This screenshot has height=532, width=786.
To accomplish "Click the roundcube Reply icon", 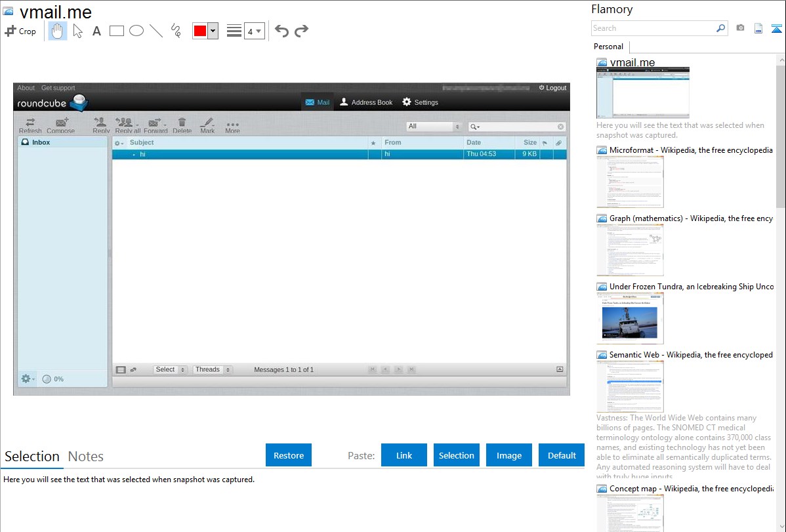I will tap(101, 125).
